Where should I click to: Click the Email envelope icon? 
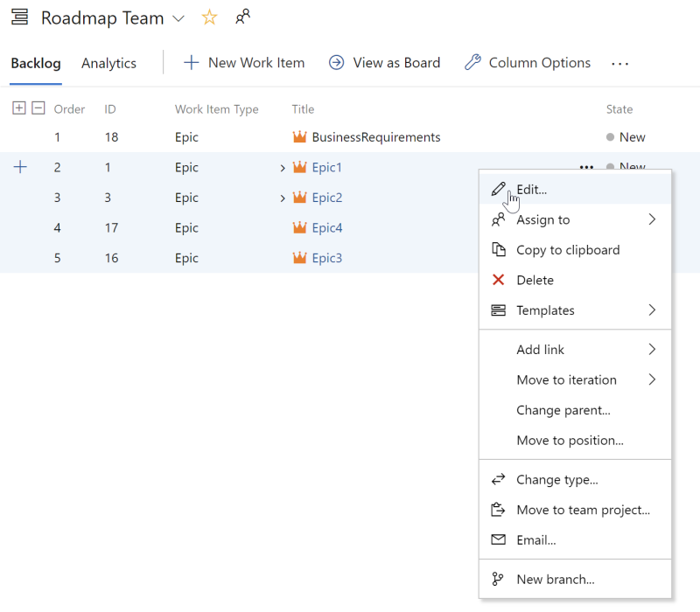click(x=499, y=539)
